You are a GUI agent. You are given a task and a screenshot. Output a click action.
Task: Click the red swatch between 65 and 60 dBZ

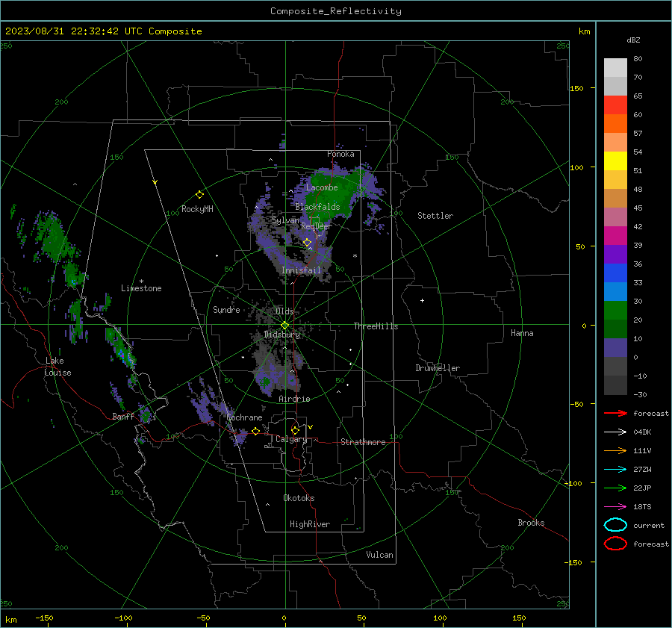(615, 105)
